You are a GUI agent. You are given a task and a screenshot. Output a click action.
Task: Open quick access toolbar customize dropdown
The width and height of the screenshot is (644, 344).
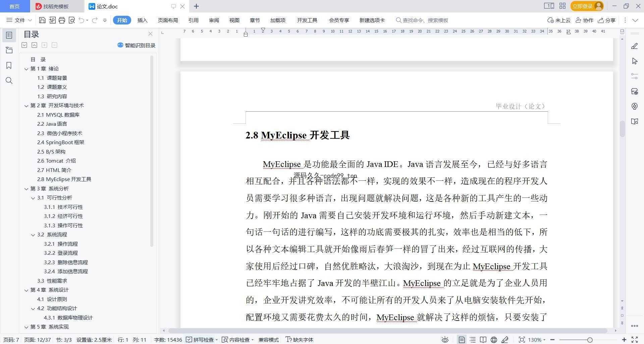tap(105, 20)
